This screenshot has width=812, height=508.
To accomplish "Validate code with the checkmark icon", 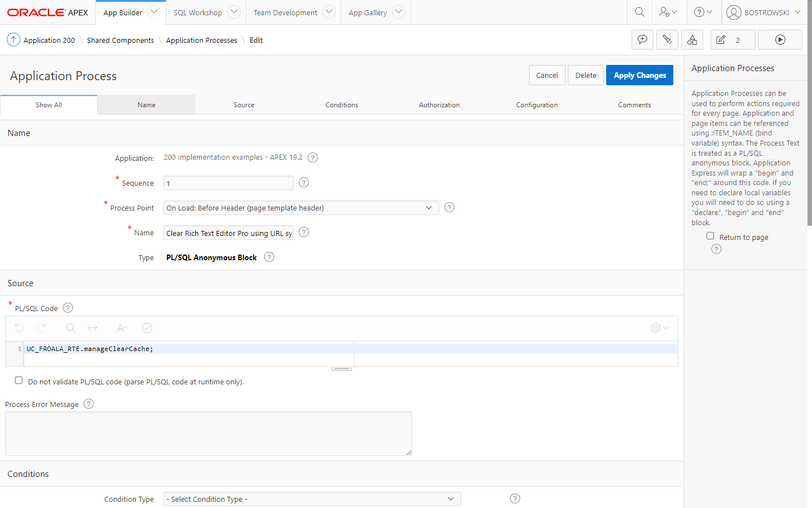I will coord(147,328).
